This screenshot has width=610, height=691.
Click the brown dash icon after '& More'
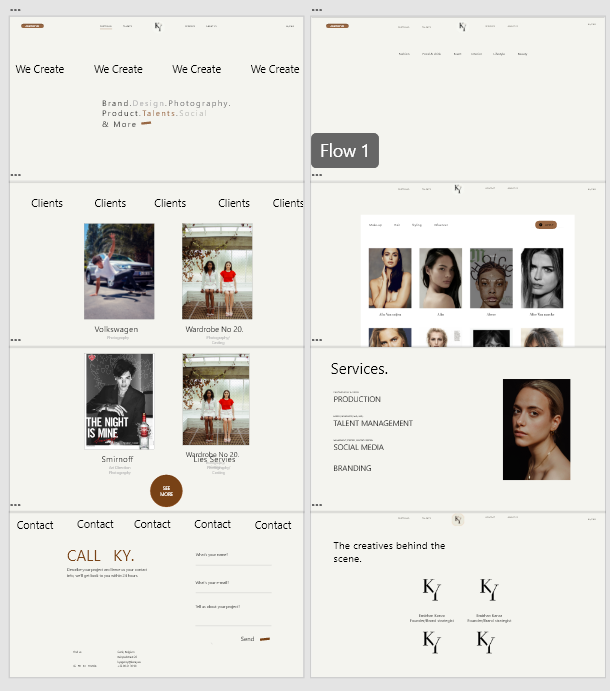coord(146,123)
